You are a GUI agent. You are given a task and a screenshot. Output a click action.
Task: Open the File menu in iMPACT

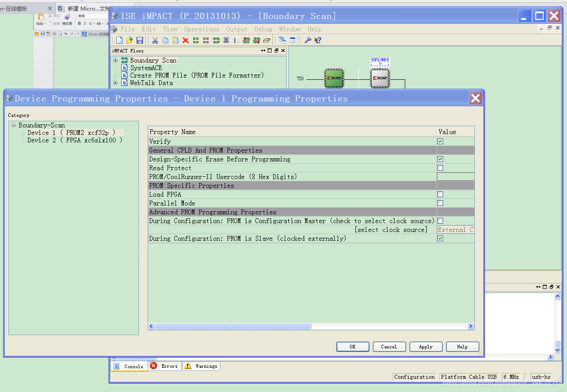[127, 29]
